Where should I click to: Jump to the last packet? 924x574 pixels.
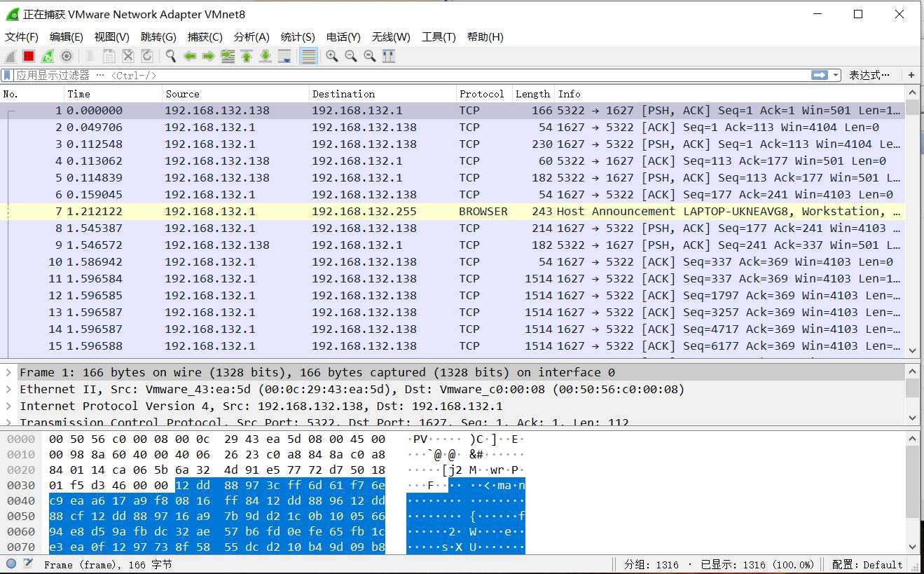tap(266, 57)
